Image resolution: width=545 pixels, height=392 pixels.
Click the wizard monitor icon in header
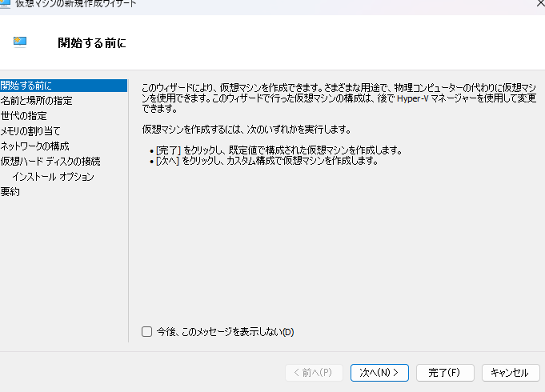click(21, 42)
